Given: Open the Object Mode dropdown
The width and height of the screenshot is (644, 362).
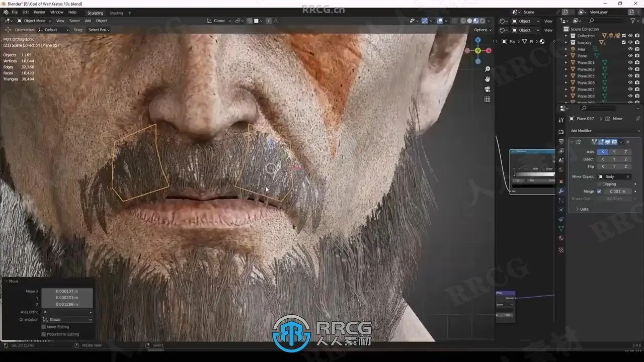Looking at the screenshot, I should 33,21.
